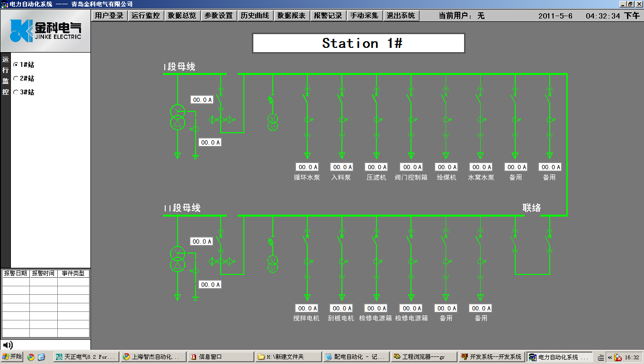Open the 报警记录 log

coord(328,16)
